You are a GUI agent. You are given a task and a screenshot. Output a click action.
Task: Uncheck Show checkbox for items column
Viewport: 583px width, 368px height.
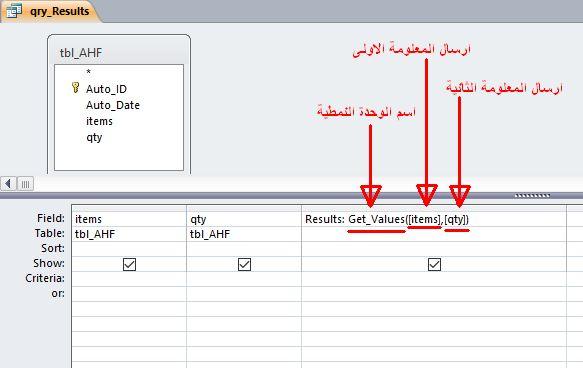pos(129,264)
